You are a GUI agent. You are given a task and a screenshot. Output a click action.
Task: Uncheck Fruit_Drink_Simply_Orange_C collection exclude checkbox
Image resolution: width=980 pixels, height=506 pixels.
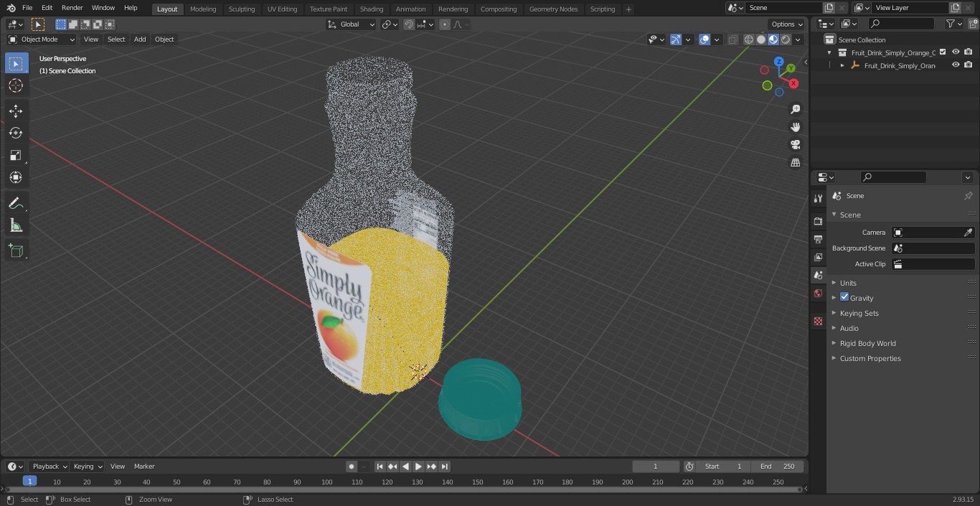[x=943, y=52]
